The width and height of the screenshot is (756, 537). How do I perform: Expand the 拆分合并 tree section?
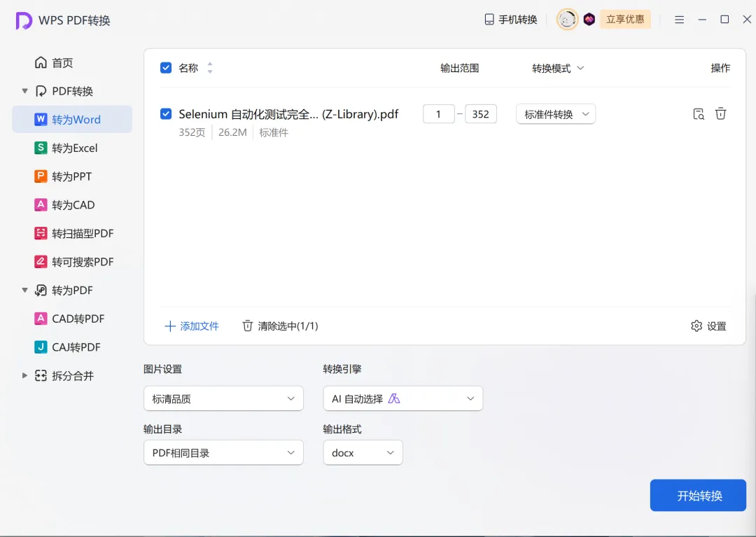click(24, 375)
